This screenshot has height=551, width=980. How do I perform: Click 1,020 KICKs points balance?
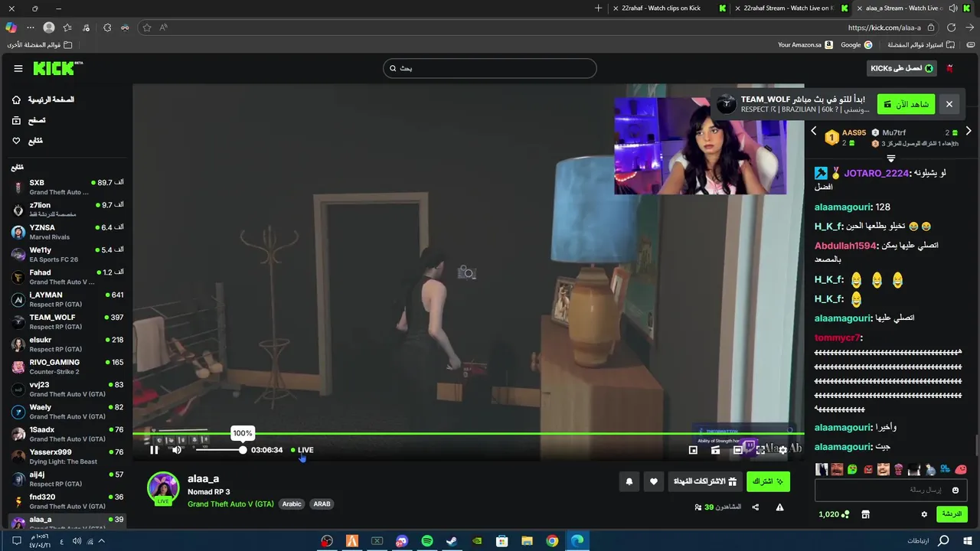pyautogui.click(x=834, y=514)
